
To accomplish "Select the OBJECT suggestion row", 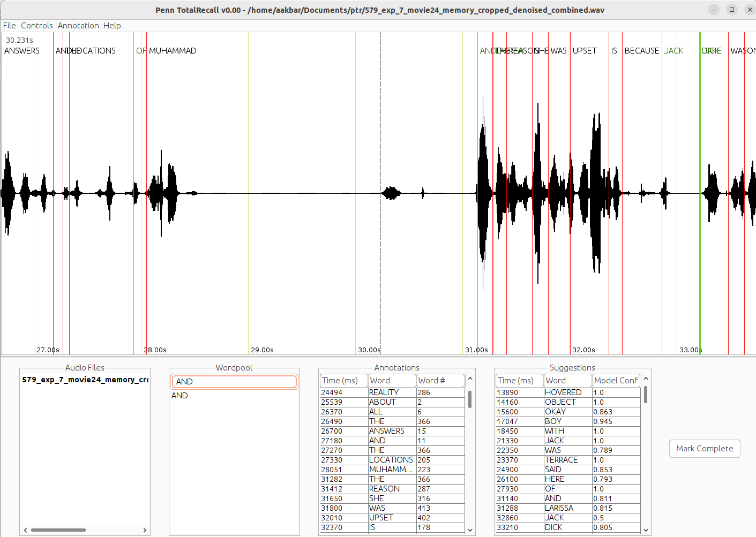I will coord(568,402).
